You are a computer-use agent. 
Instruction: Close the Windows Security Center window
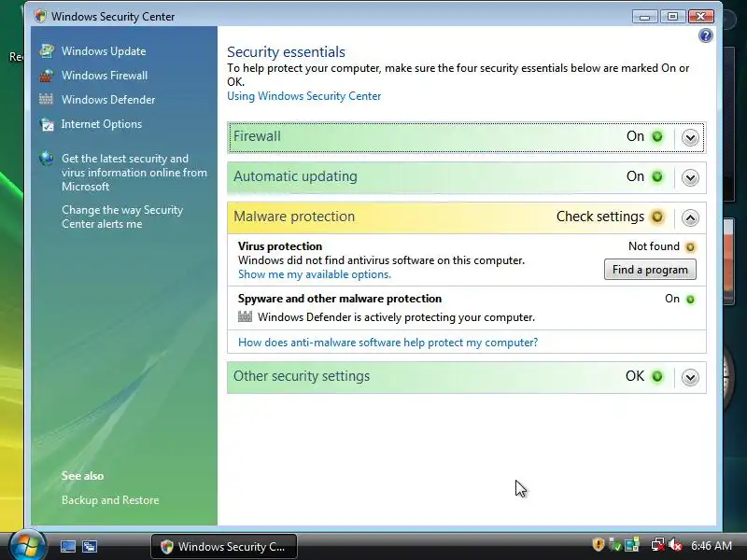coord(701,17)
